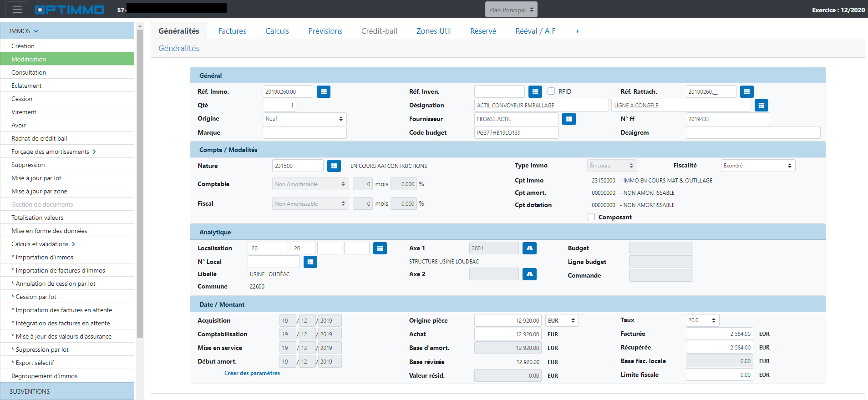Click the Achat amount field

(508, 334)
